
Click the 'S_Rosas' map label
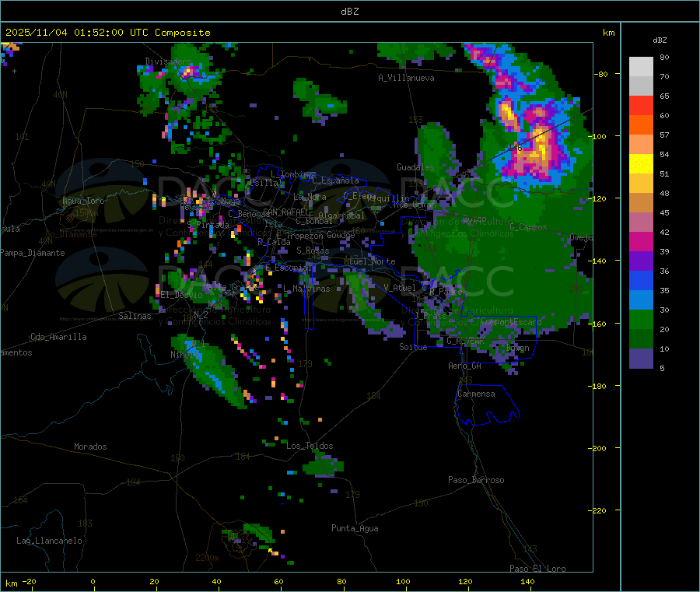313,250
